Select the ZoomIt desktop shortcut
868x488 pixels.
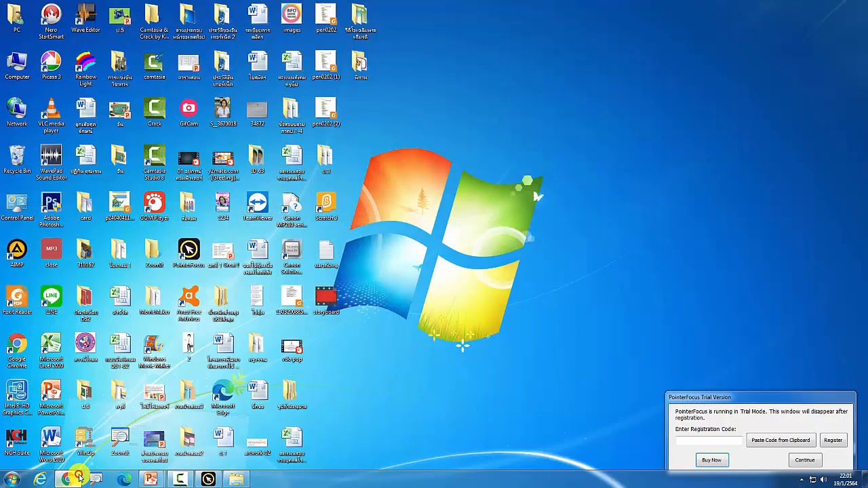[120, 441]
